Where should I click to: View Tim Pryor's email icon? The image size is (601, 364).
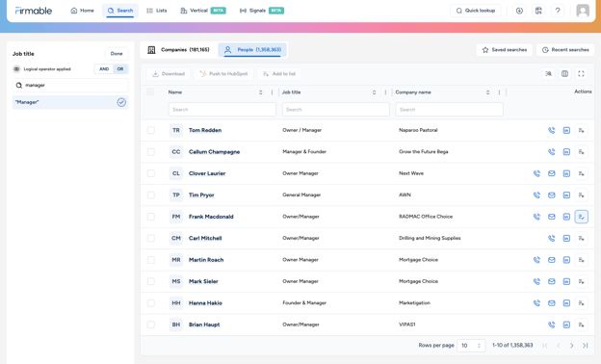[x=552, y=195]
